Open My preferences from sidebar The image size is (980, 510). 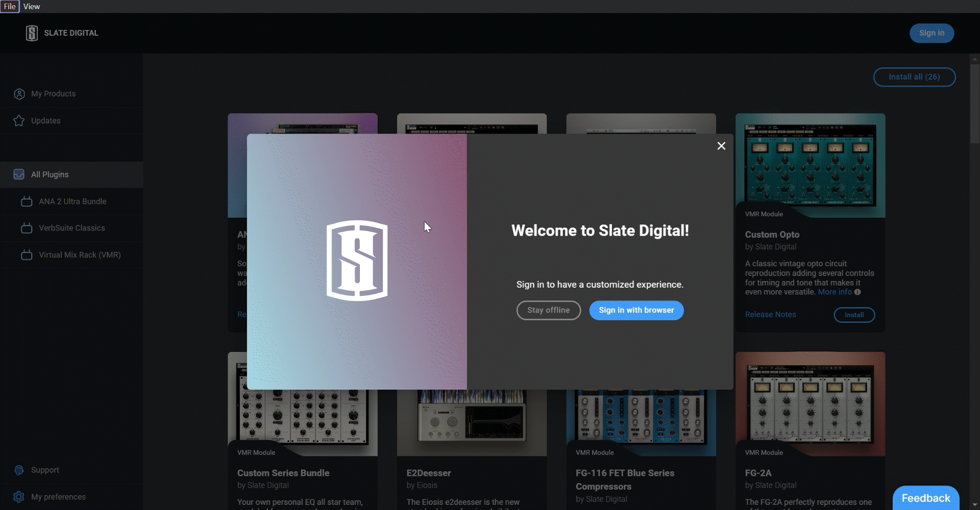coord(71,497)
